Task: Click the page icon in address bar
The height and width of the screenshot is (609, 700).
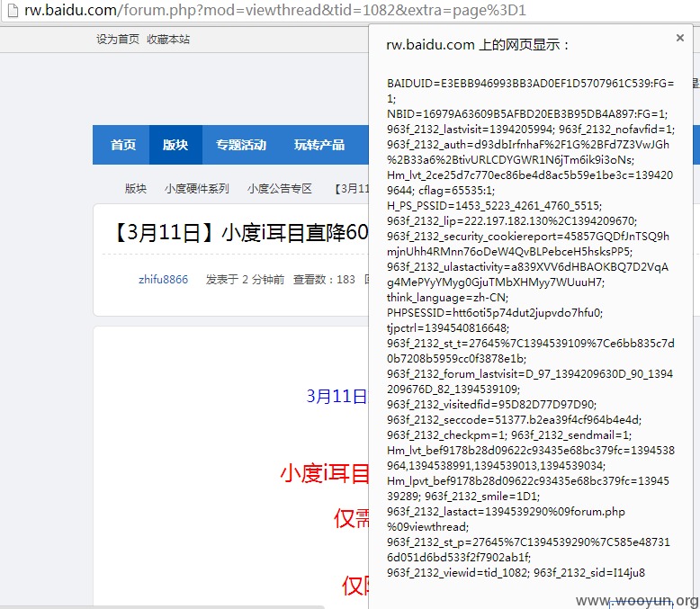Action: click(13, 10)
